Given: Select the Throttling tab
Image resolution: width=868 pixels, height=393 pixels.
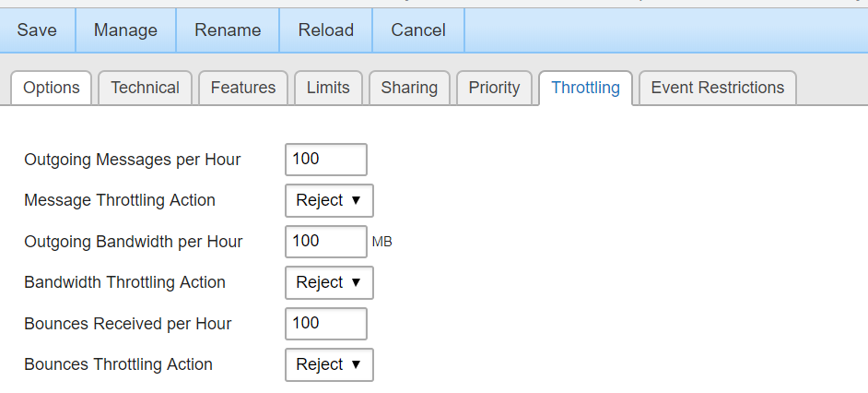Looking at the screenshot, I should [x=586, y=88].
